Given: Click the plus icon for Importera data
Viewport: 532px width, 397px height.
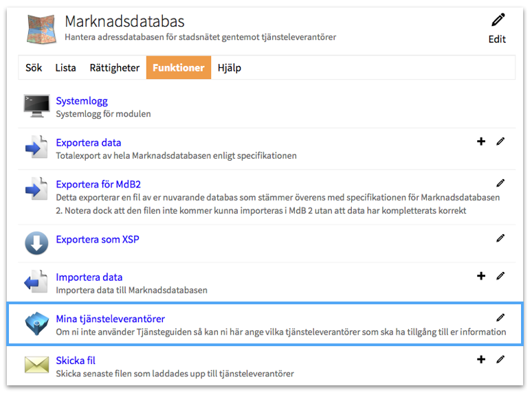Looking at the screenshot, I should click(x=481, y=276).
